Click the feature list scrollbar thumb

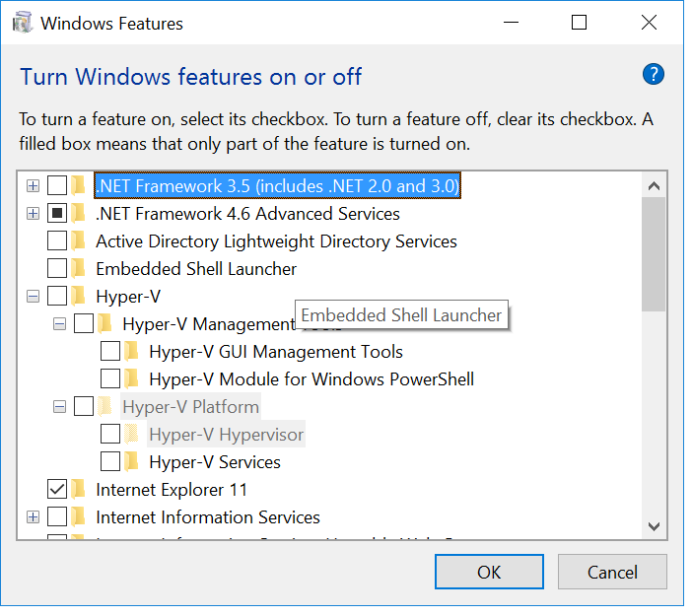click(x=654, y=254)
